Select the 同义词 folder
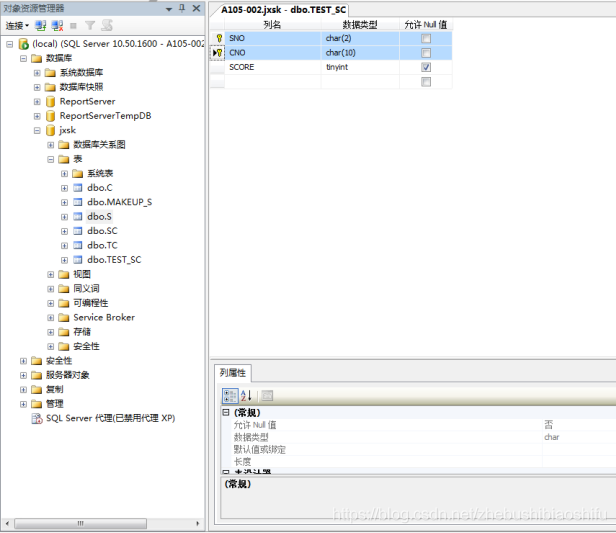This screenshot has height=533, width=616. [x=86, y=288]
